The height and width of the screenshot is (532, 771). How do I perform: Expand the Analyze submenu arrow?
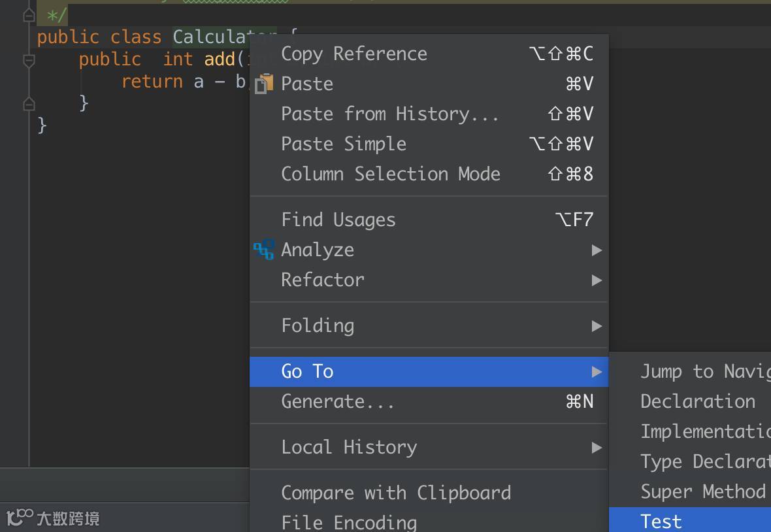[596, 250]
